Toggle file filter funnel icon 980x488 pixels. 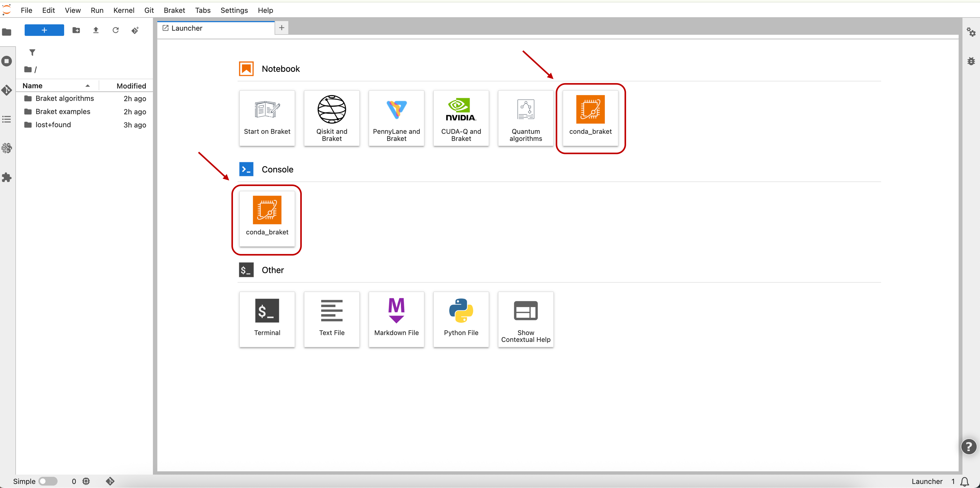tap(32, 53)
